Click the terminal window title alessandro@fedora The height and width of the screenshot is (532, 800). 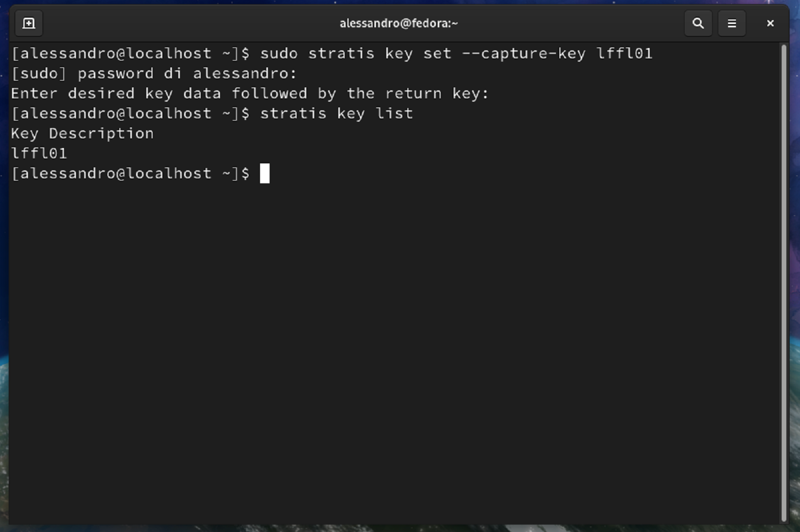tap(399, 23)
